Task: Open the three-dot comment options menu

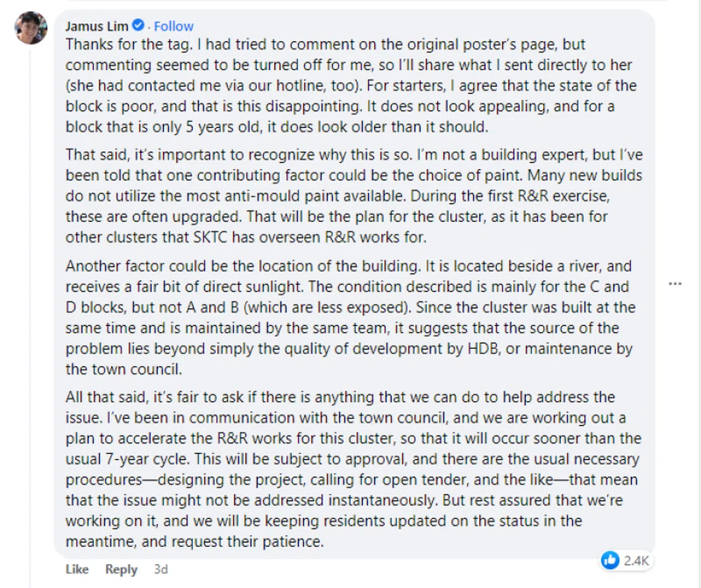Action: 675,283
